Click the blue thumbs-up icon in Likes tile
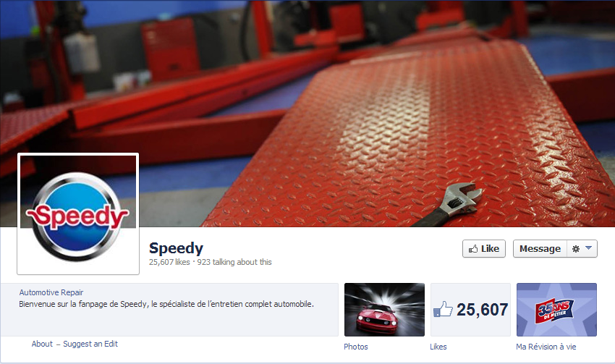Image resolution: width=615 pixels, height=364 pixels. (x=444, y=309)
